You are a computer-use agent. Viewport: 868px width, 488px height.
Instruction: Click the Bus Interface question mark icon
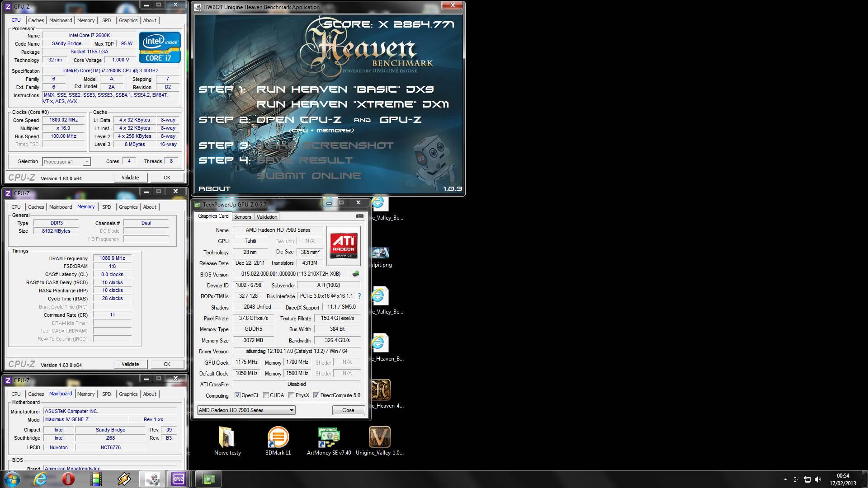pyautogui.click(x=359, y=296)
